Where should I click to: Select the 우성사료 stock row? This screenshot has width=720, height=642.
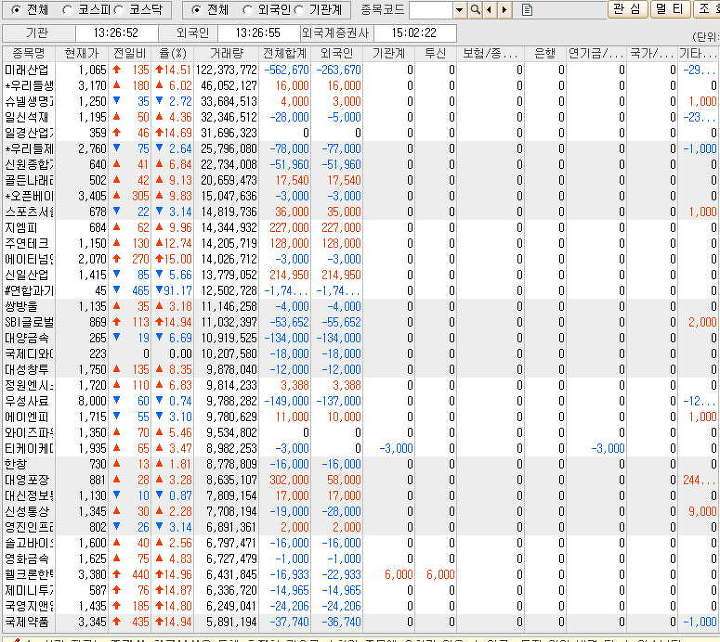coord(360,401)
